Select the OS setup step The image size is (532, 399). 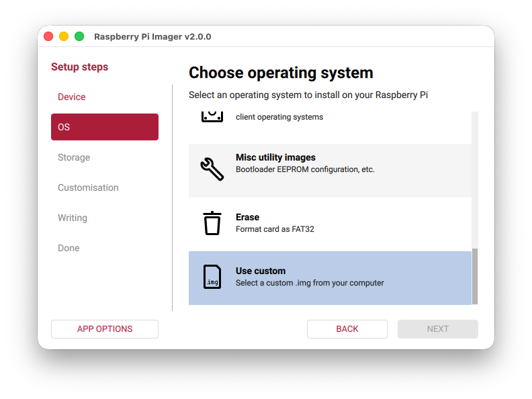point(105,127)
